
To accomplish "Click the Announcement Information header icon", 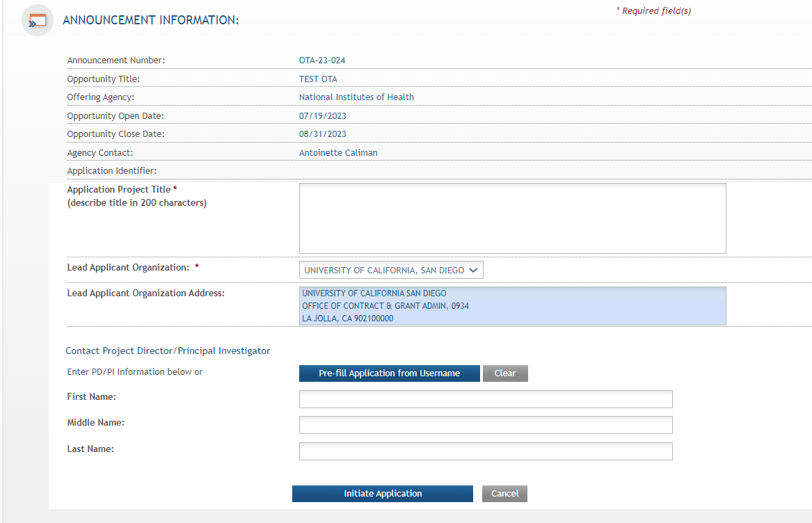I will coord(38,20).
